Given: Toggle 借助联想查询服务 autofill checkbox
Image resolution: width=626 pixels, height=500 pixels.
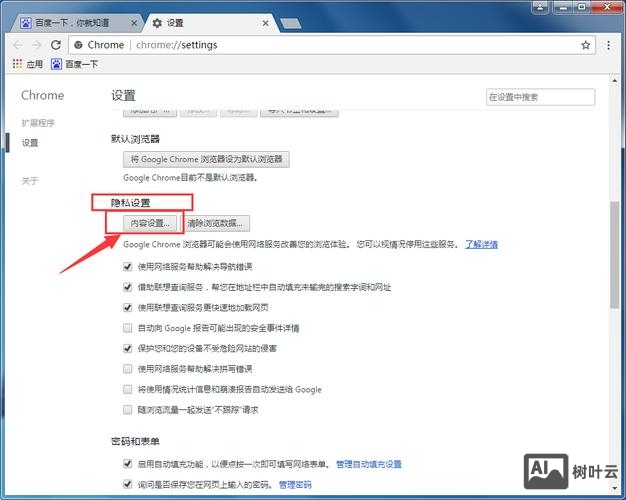Looking at the screenshot, I should tap(127, 287).
